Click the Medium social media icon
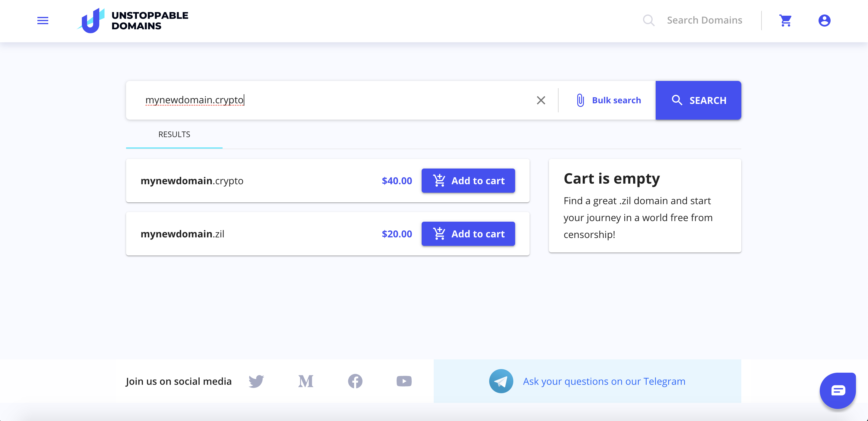 [x=306, y=381]
